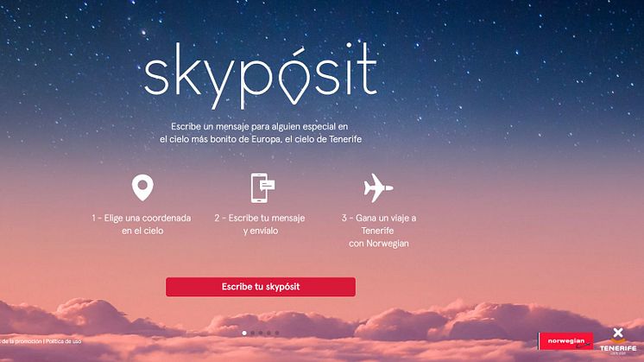Go to the fourth carousel slide dot
644x362 pixels.
[x=269, y=333]
